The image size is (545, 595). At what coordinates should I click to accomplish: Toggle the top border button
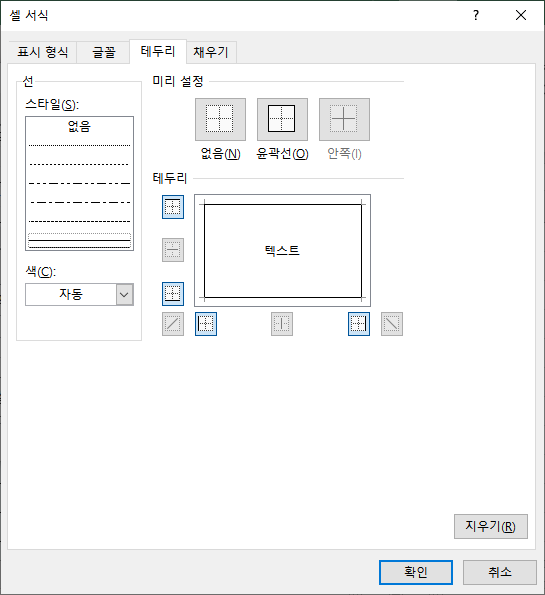click(173, 207)
